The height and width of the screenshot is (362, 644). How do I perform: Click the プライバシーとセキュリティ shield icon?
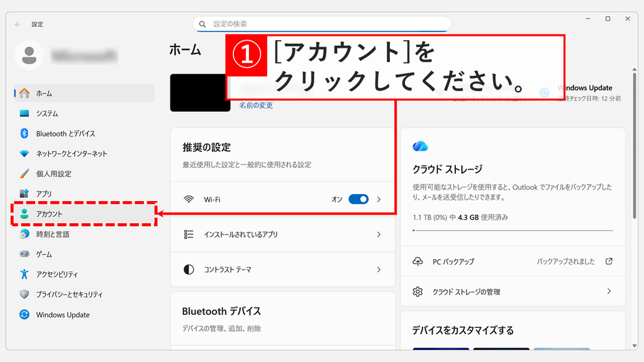coord(25,294)
